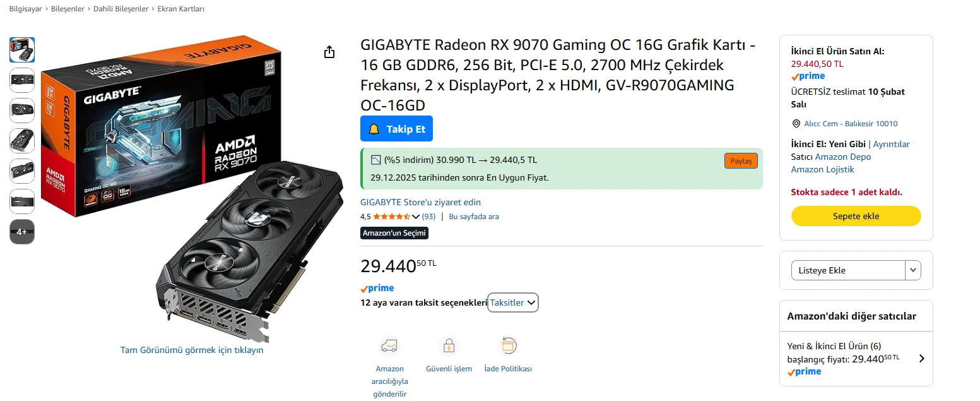The image size is (980, 401).
Task: Expand the rating breakdown chevron
Action: pos(416,217)
